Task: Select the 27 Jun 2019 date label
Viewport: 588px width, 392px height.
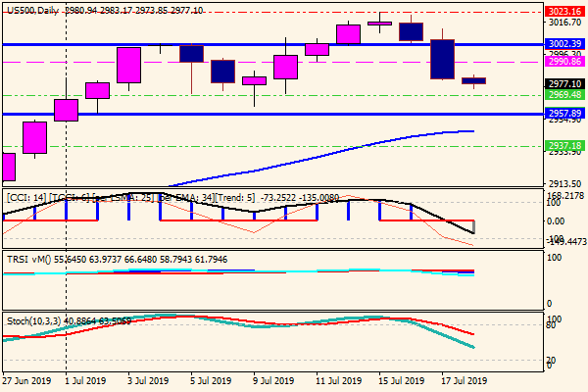Action: pyautogui.click(x=27, y=381)
